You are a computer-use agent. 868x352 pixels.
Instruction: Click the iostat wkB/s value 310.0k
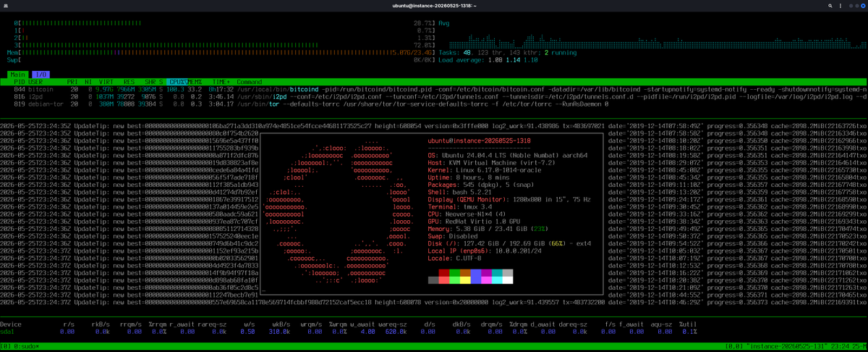[278, 332]
